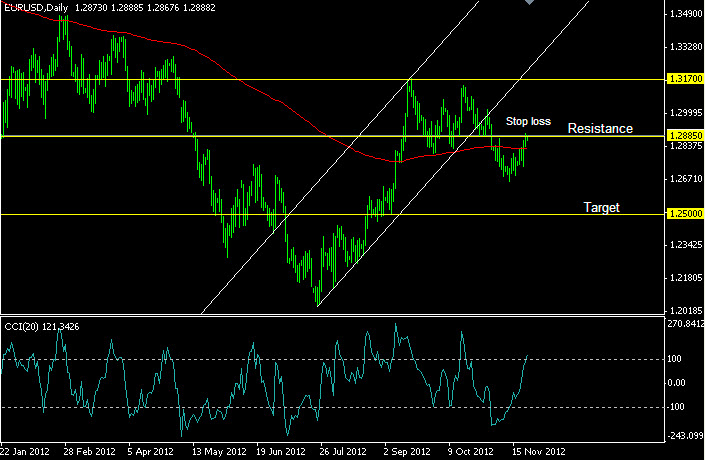
Task: Click the 2 Sep 2012 date label
Action: [x=407, y=451]
